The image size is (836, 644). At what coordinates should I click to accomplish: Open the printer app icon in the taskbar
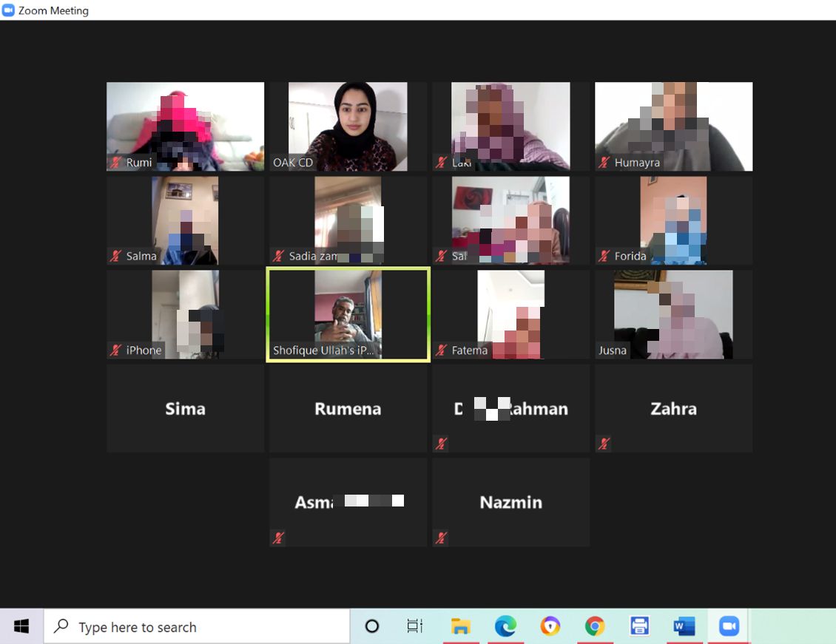(x=639, y=626)
